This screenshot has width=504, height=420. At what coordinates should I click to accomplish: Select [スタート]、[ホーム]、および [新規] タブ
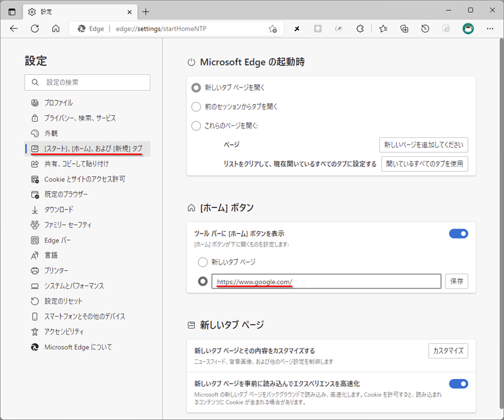87,149
